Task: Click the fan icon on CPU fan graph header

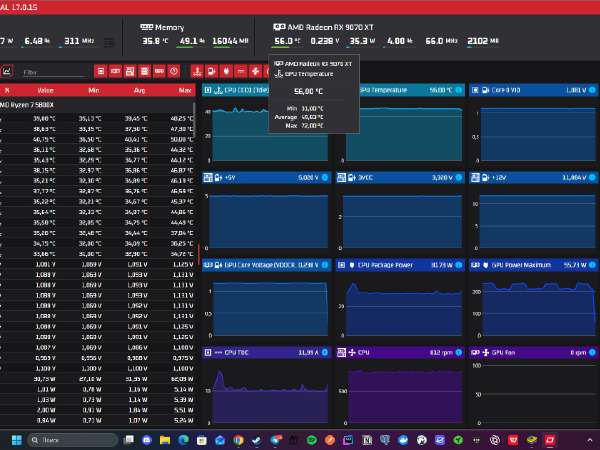Action: [352, 352]
